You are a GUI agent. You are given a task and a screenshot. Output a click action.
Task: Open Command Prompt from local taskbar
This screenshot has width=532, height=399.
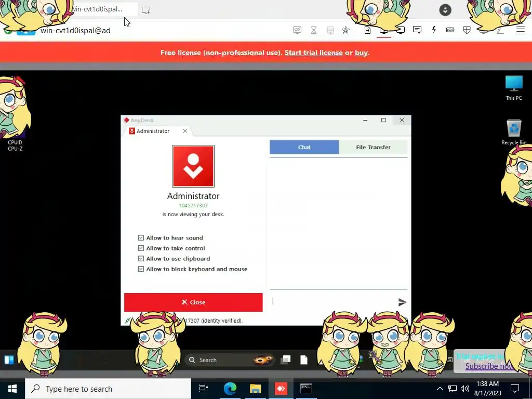(306, 389)
